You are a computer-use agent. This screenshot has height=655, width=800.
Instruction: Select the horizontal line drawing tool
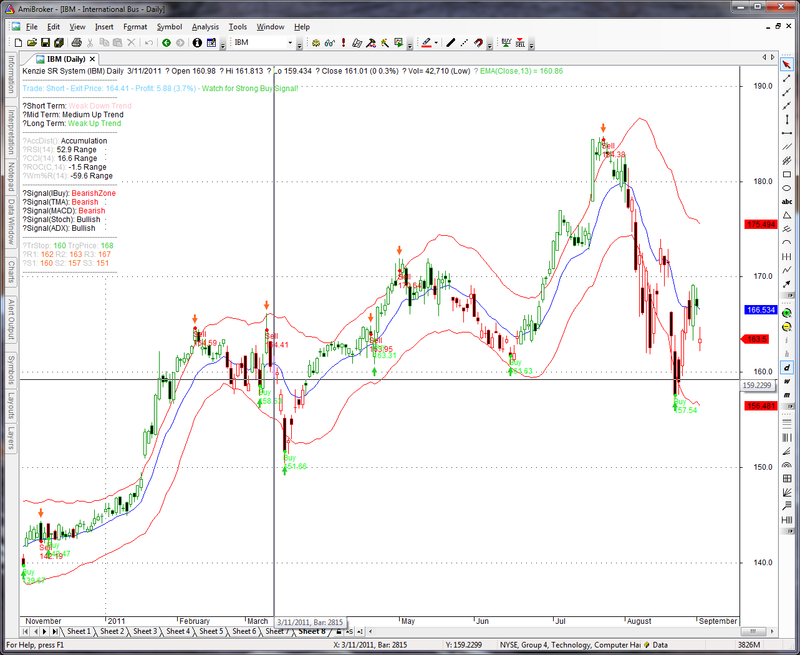(x=787, y=134)
